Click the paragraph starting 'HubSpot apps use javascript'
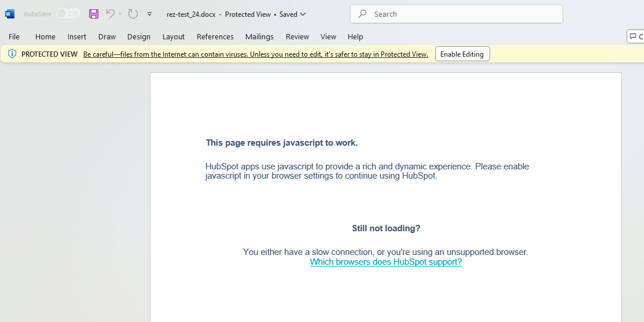The width and height of the screenshot is (644, 322). (367, 171)
